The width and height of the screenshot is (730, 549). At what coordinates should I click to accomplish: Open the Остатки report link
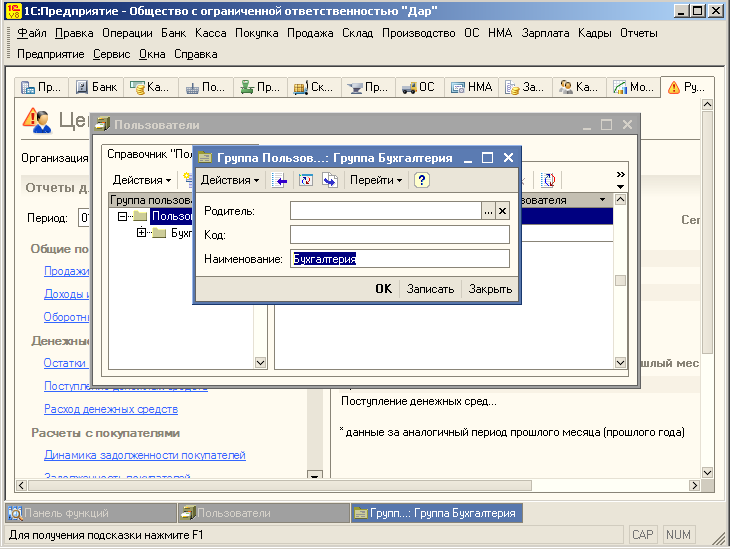65,363
